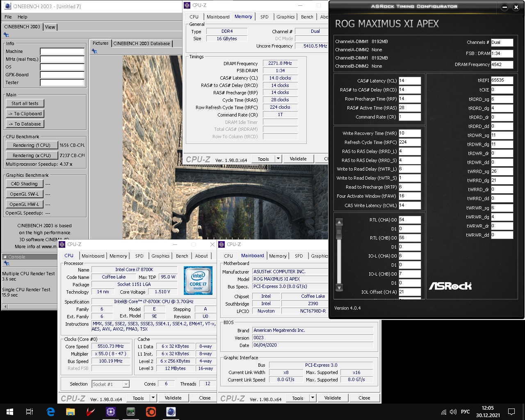Click the Intel Core i7 logo
This screenshot has width=525, height=420.
point(198,281)
